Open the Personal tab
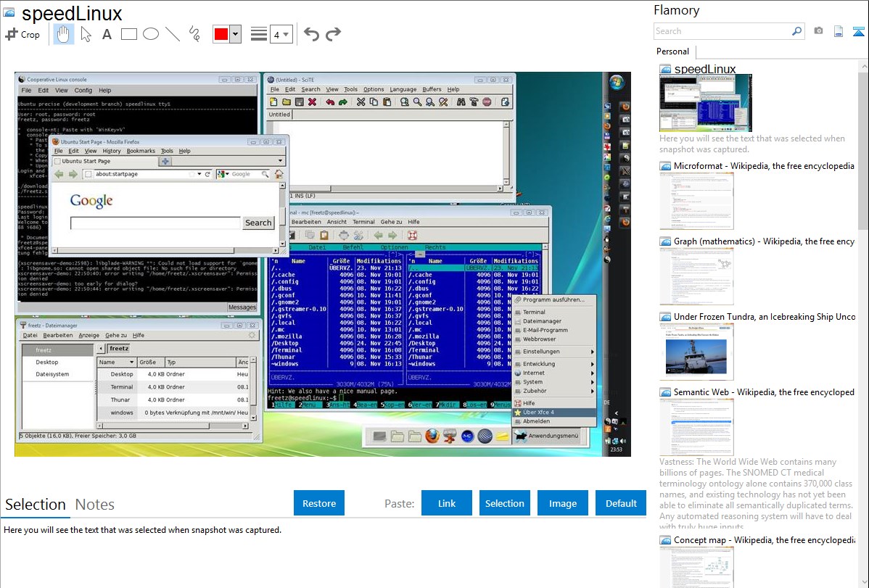Image resolution: width=869 pixels, height=588 pixels. click(673, 51)
